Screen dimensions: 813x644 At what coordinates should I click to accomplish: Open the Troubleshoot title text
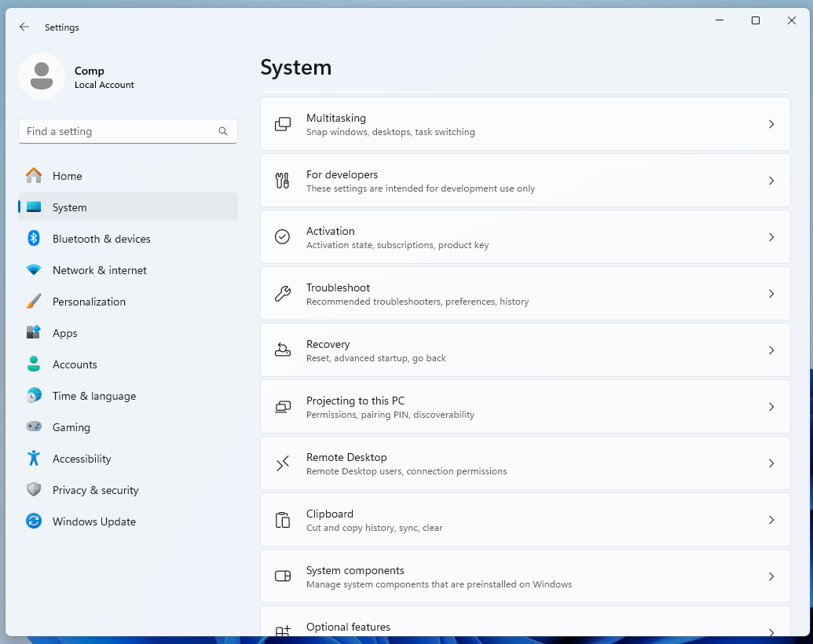[338, 287]
